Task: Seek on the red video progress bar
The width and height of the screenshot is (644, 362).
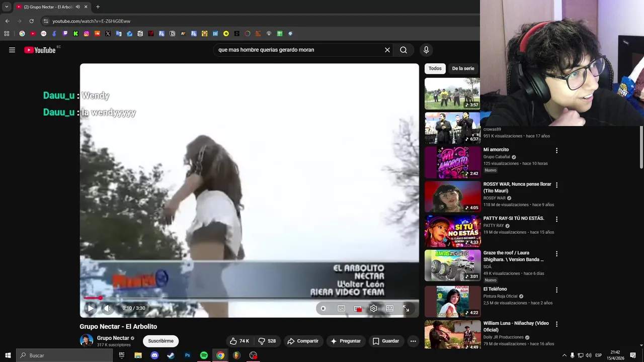Action: click(x=249, y=298)
